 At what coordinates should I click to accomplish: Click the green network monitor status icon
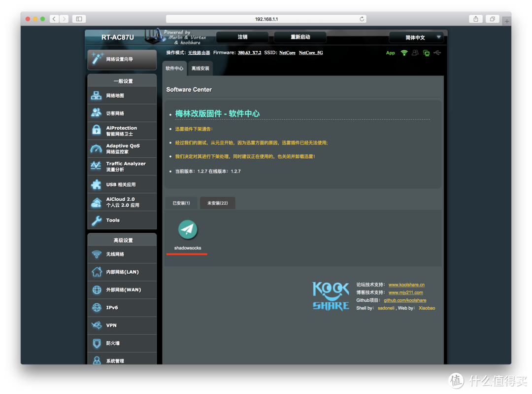click(x=426, y=53)
